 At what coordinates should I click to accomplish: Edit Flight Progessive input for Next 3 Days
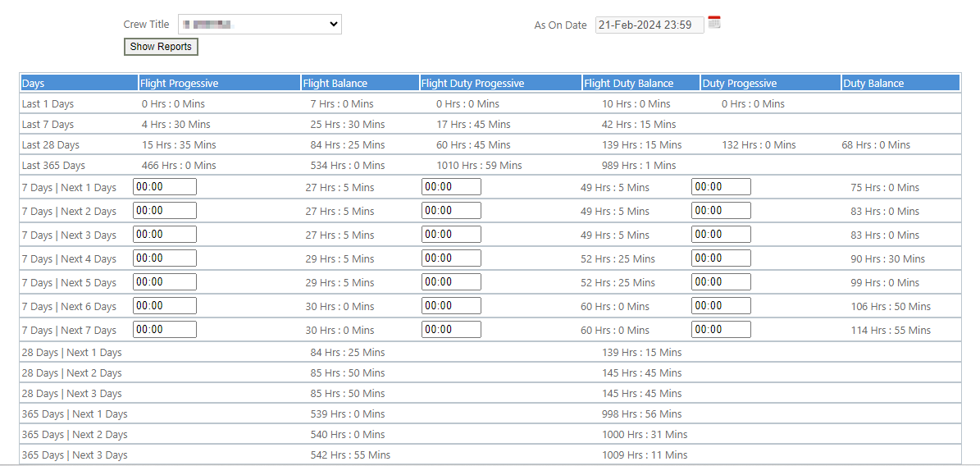click(x=165, y=235)
